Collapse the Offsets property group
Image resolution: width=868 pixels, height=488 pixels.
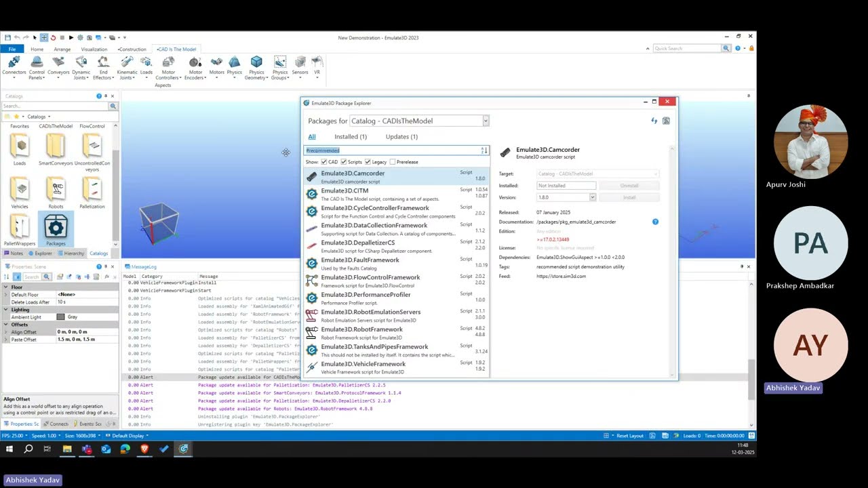click(x=7, y=325)
